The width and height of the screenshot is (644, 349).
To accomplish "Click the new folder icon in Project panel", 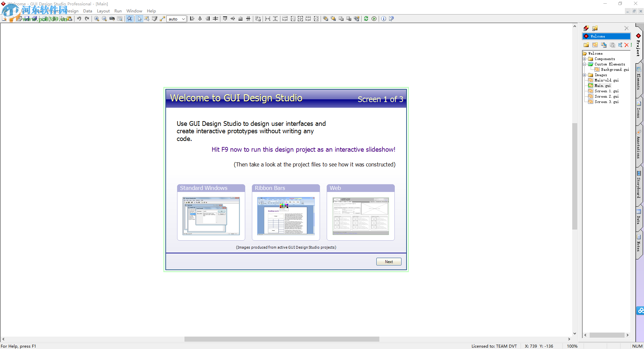I will pos(586,45).
